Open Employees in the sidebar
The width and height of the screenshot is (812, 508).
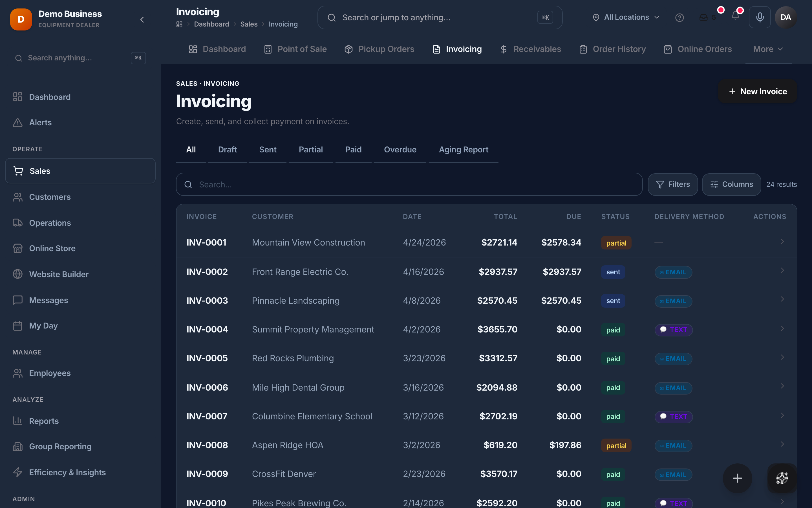pos(80,373)
